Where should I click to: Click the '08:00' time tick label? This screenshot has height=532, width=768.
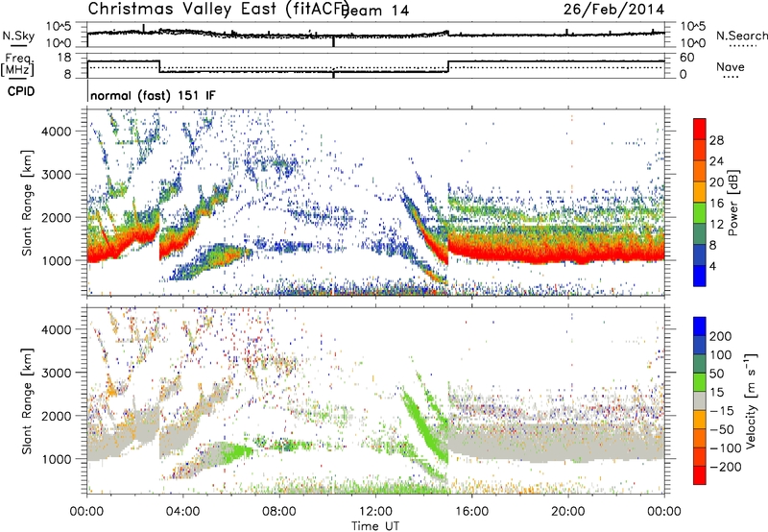(x=279, y=512)
